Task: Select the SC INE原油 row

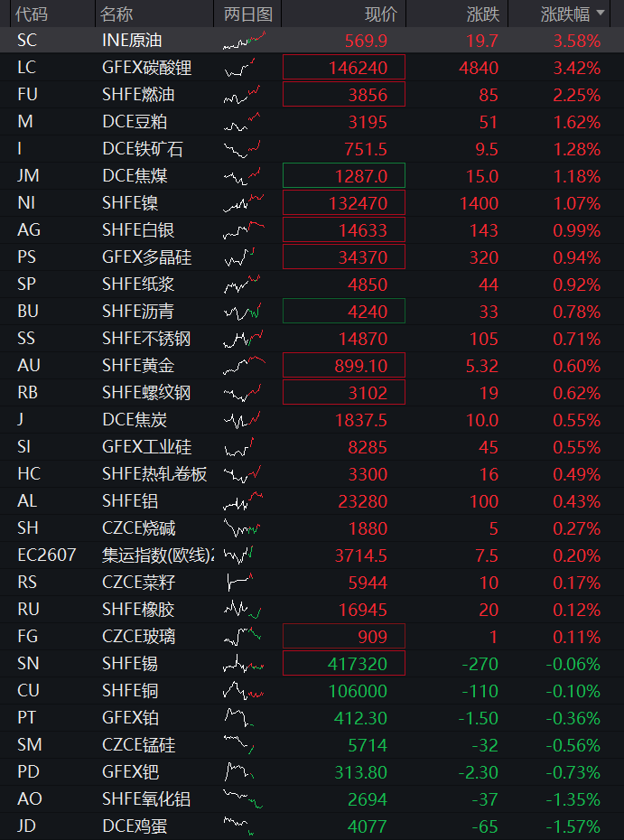Action: click(312, 41)
